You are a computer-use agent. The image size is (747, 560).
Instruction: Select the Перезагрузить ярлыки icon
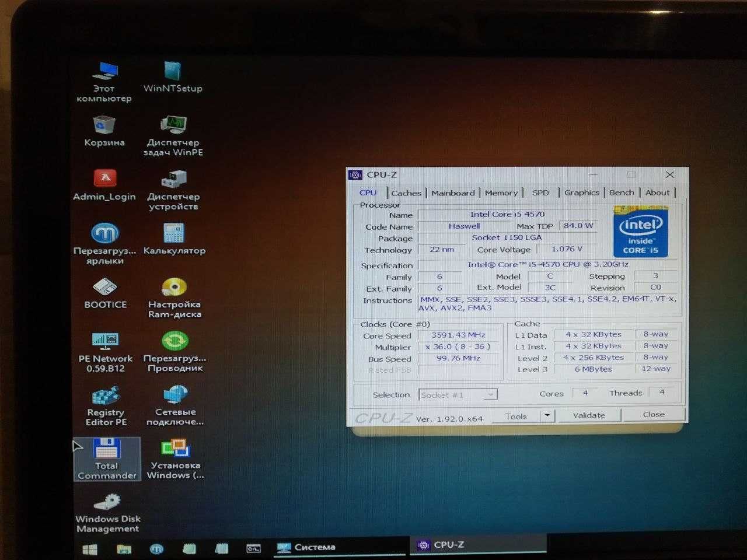pos(104,244)
